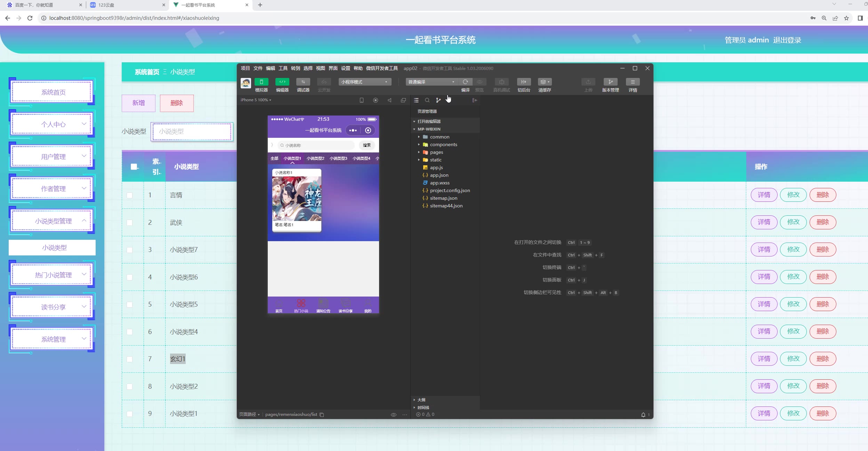Check the checkbox for row 言情
The height and width of the screenshot is (451, 868).
tap(130, 195)
